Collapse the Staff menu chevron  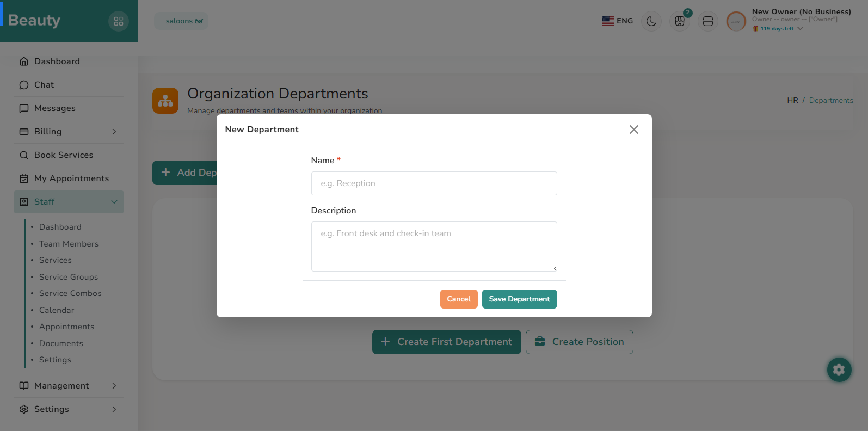pos(114,202)
